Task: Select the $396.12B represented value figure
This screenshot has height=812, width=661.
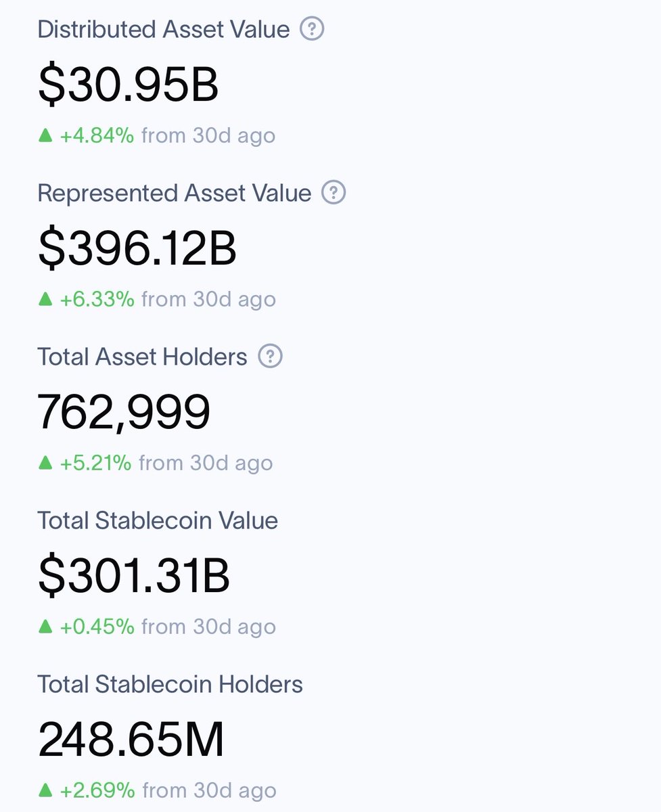Action: click(x=137, y=248)
